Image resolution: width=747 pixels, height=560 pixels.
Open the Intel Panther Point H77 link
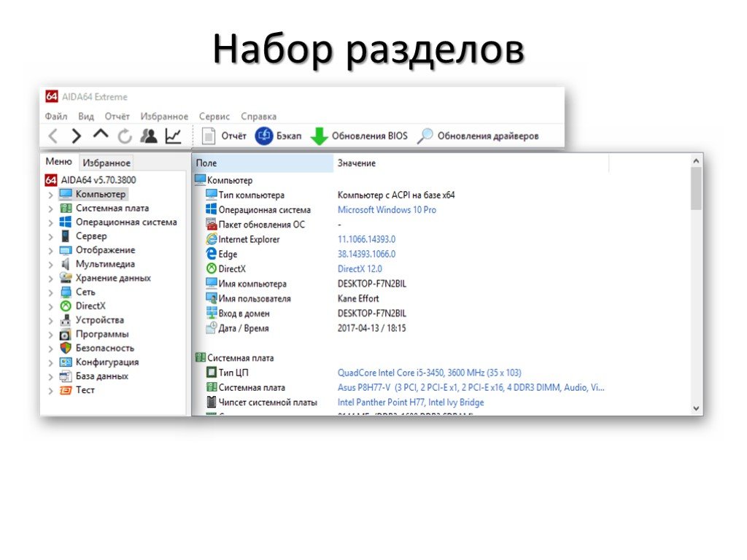(x=411, y=402)
